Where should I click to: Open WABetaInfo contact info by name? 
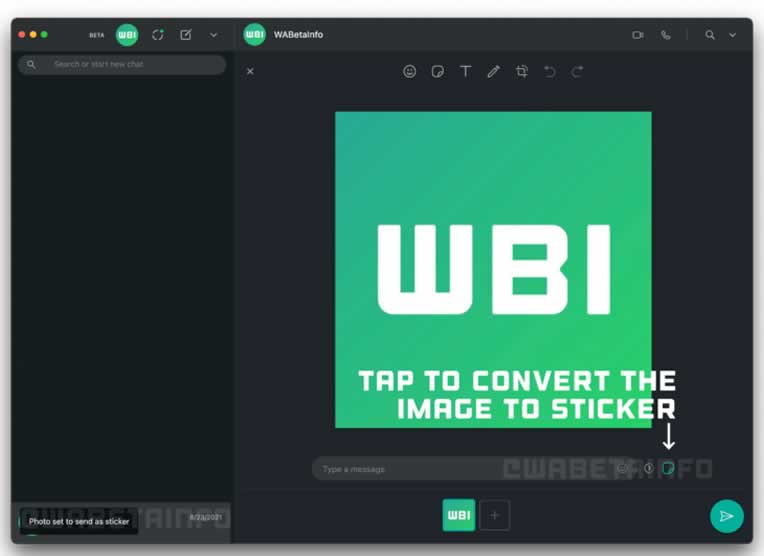pyautogui.click(x=298, y=35)
